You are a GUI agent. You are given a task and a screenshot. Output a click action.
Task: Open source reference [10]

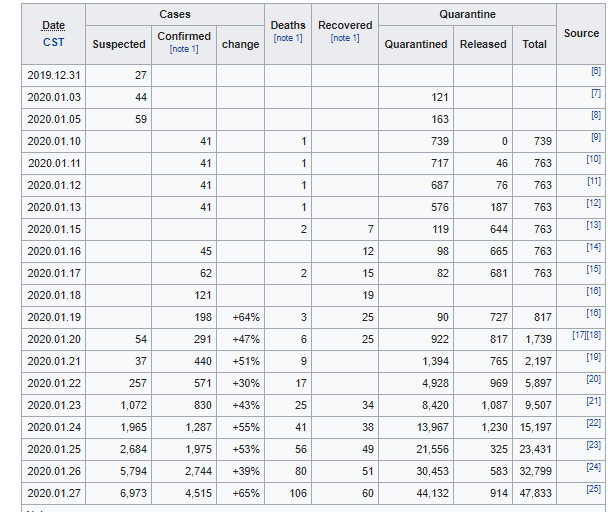pyautogui.click(x=594, y=159)
